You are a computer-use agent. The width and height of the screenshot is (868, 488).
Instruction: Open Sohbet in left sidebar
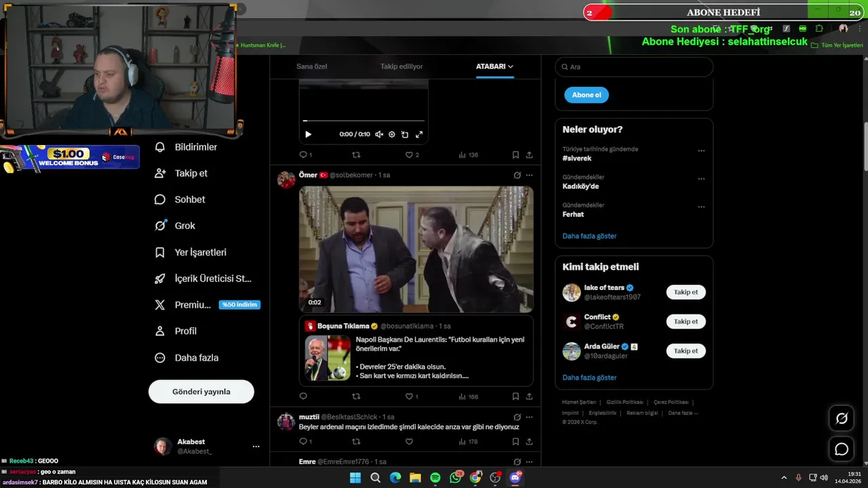coord(180,199)
